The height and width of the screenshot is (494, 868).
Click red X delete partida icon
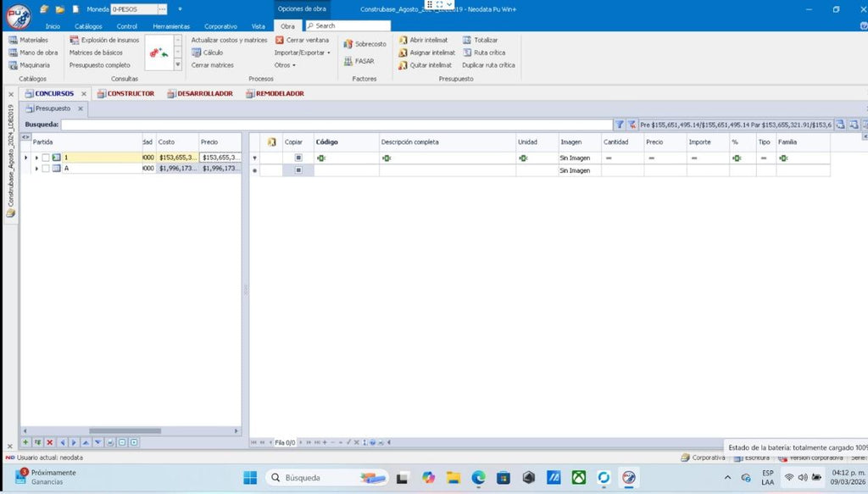click(x=50, y=442)
